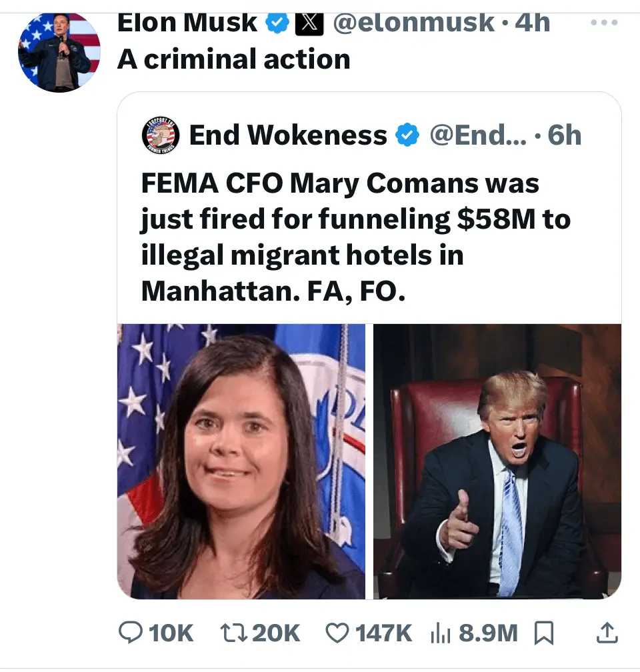Repost this tweet with the retweet icon
The height and width of the screenshot is (672, 640).
click(233, 632)
